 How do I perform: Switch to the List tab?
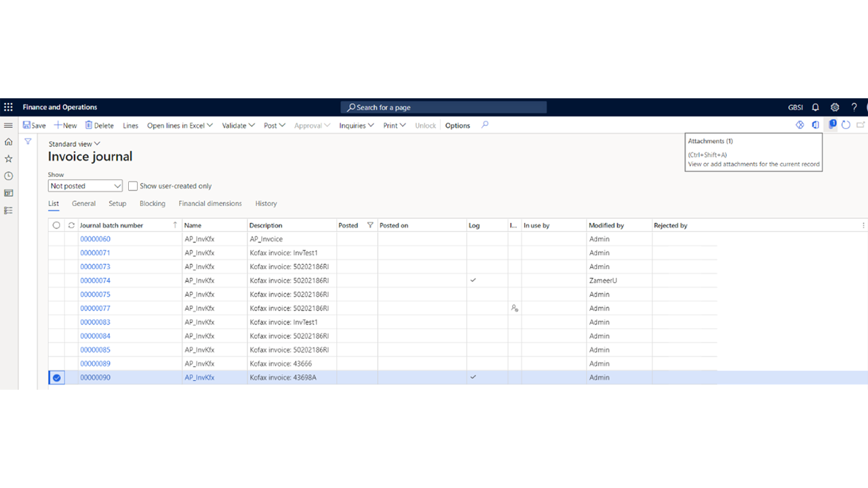[54, 203]
